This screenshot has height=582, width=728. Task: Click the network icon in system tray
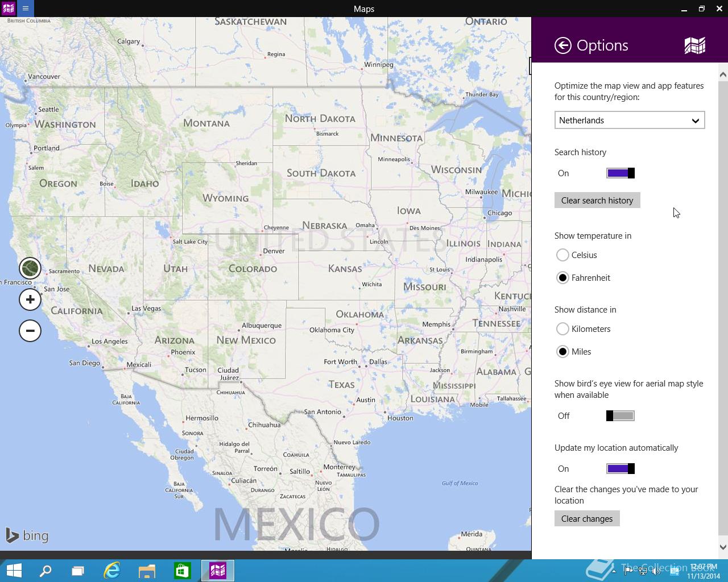pos(643,572)
